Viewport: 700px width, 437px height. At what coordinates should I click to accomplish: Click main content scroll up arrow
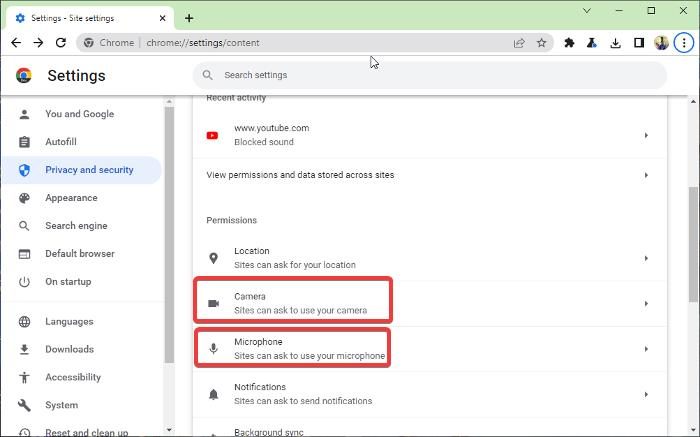click(x=693, y=102)
